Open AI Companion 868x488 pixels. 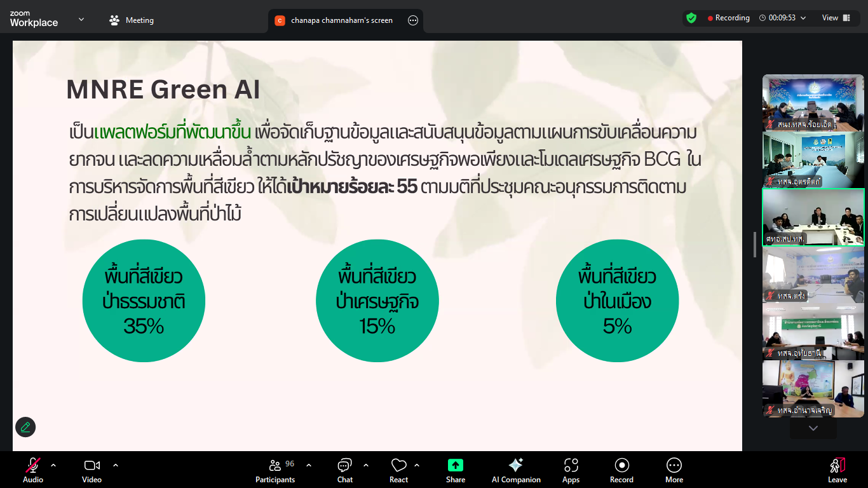516,470
